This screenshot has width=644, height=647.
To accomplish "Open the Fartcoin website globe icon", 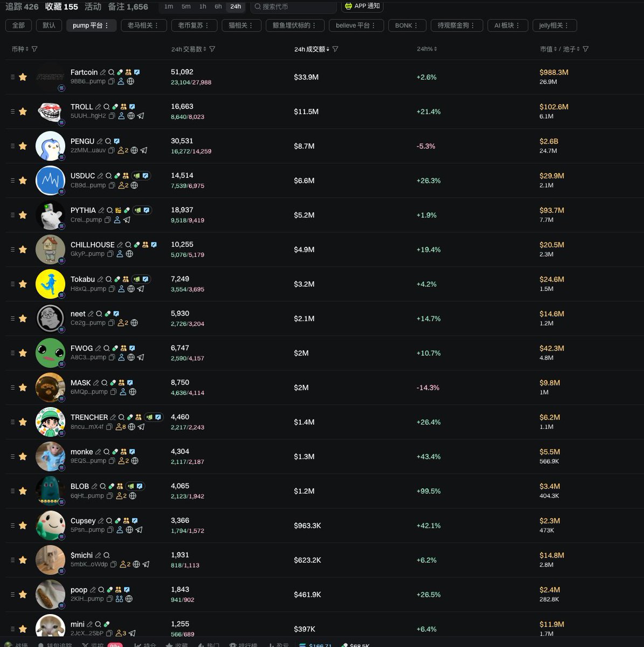I will [x=130, y=81].
